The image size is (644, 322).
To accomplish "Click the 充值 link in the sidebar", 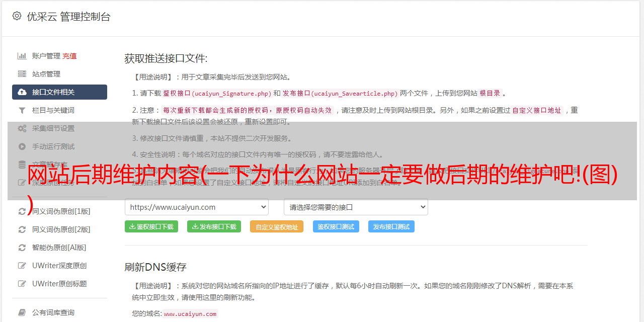I will (x=69, y=56).
